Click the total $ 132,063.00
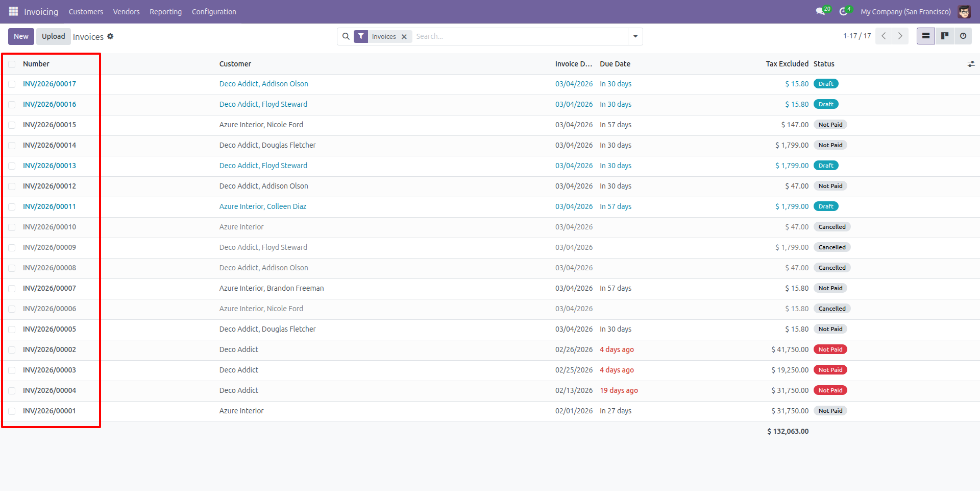Screen dimensions: 980x491 [x=788, y=431]
